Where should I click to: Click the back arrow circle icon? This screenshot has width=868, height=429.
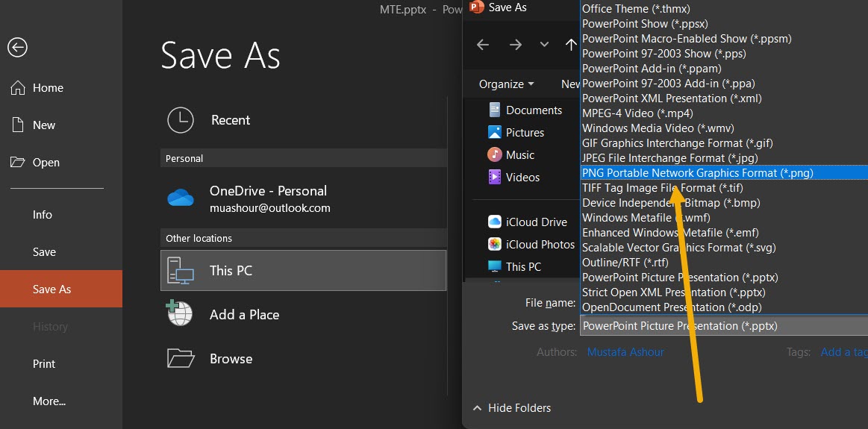pos(17,47)
